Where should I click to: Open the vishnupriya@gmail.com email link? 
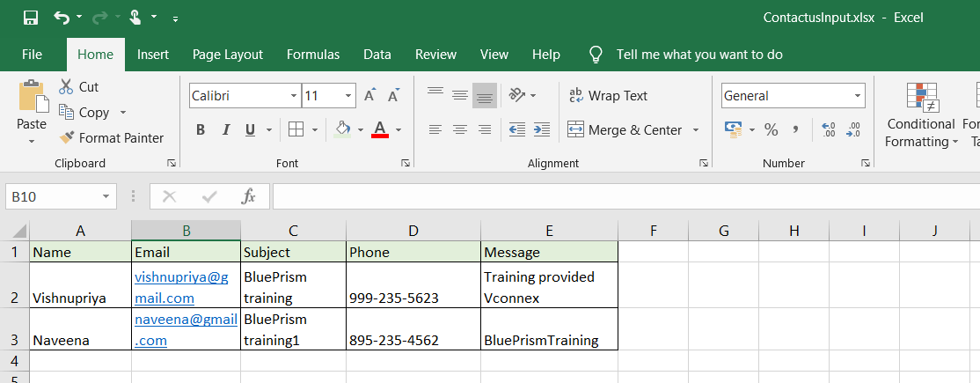[181, 287]
